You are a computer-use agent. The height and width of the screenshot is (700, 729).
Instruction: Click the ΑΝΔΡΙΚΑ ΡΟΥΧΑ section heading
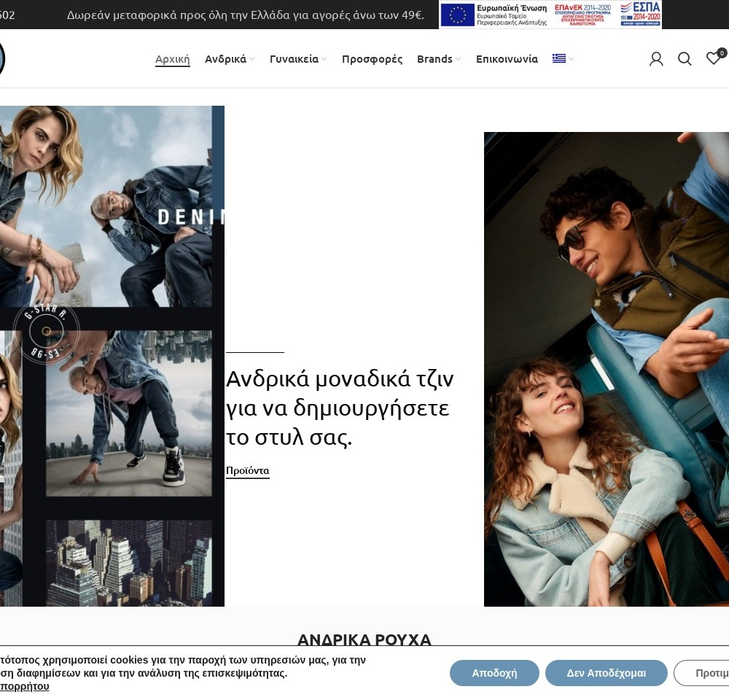pyautogui.click(x=364, y=639)
